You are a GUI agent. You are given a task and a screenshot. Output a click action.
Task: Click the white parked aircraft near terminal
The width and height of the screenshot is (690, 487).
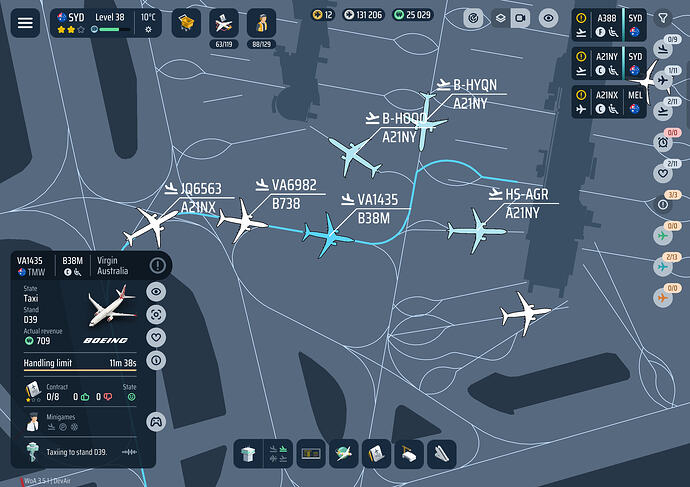tap(525, 313)
